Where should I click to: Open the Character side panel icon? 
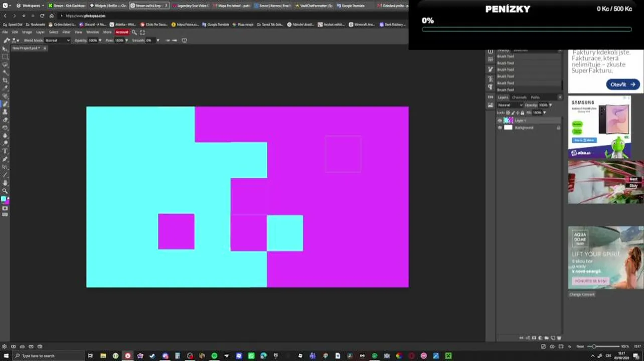[x=490, y=79]
